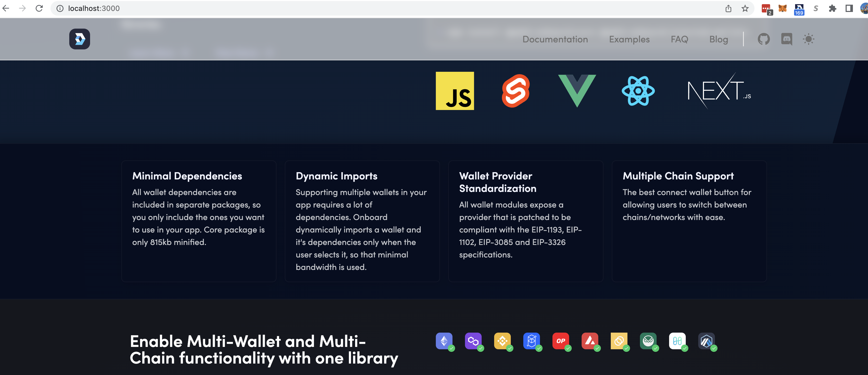Open the Documentation nav link
Image resolution: width=868 pixels, height=375 pixels.
coord(555,39)
